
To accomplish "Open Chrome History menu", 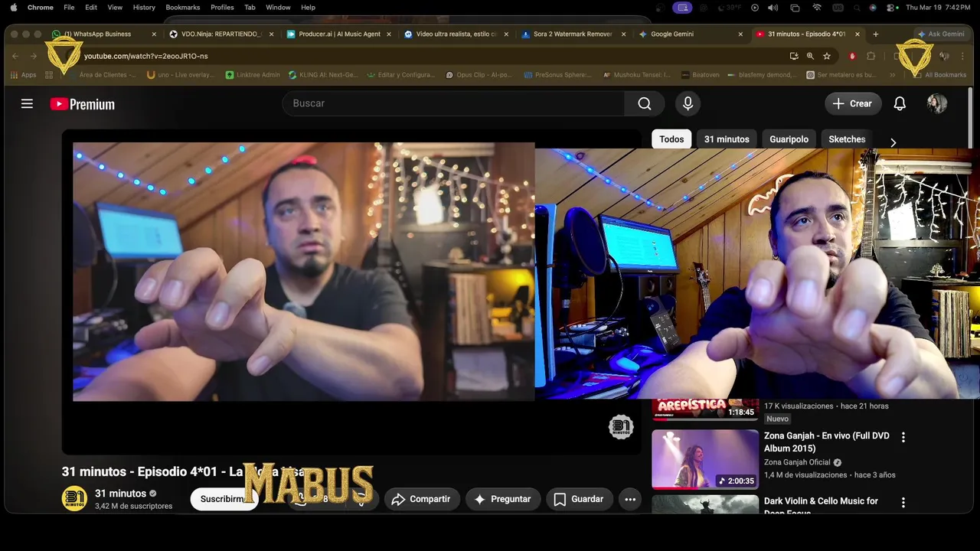I will [x=144, y=7].
